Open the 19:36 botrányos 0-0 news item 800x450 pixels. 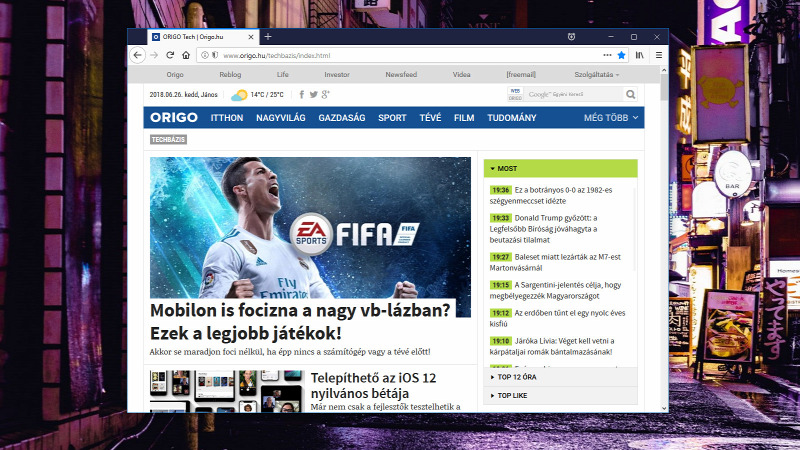click(551, 195)
